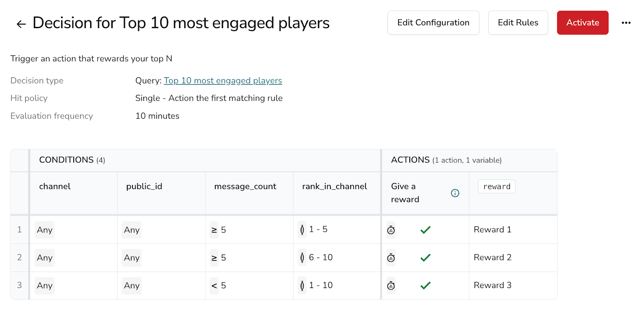Click the info icon beside Give a reward
This screenshot has height=309, width=644.
455,193
